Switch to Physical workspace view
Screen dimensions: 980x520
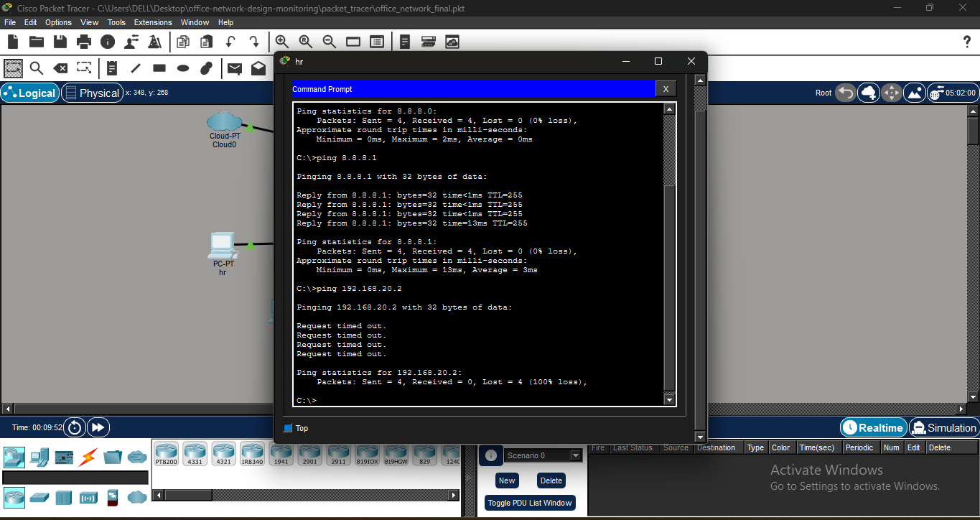pos(92,93)
